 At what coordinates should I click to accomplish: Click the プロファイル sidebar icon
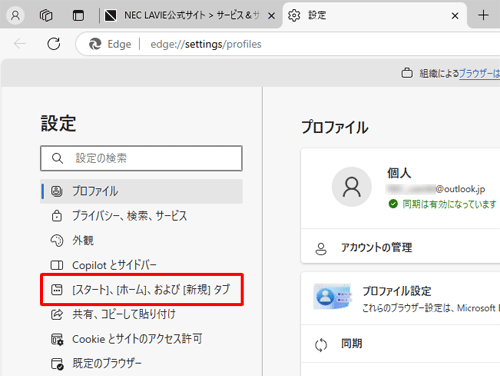(57, 191)
